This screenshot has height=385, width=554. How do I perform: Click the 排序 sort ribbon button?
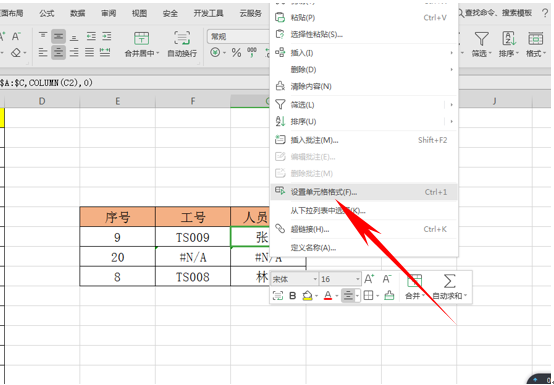pos(509,44)
